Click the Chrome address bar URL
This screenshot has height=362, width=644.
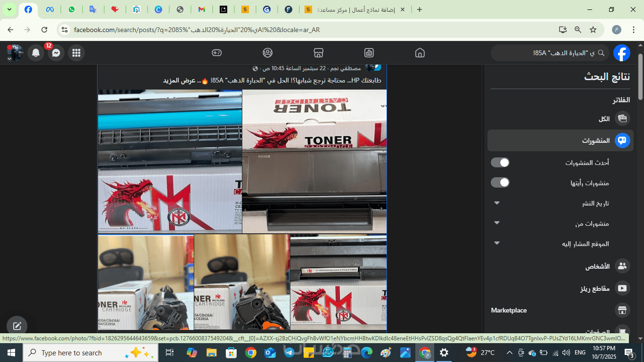coord(197,30)
